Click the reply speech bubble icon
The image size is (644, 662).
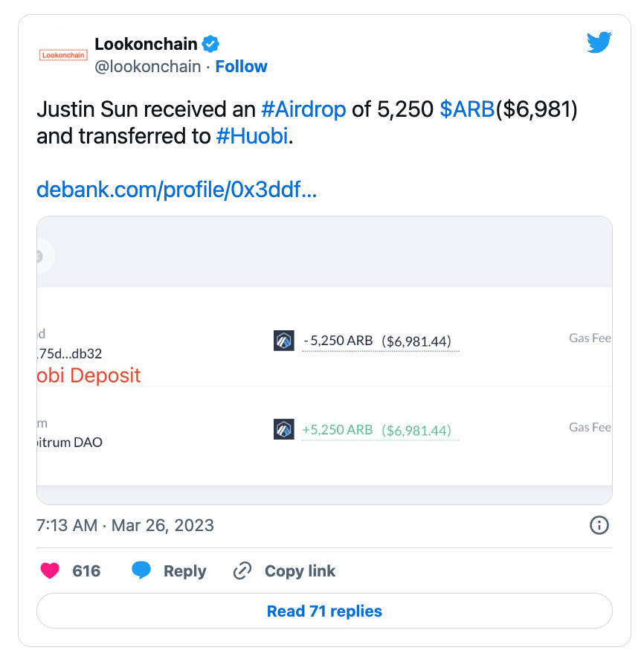tap(141, 571)
